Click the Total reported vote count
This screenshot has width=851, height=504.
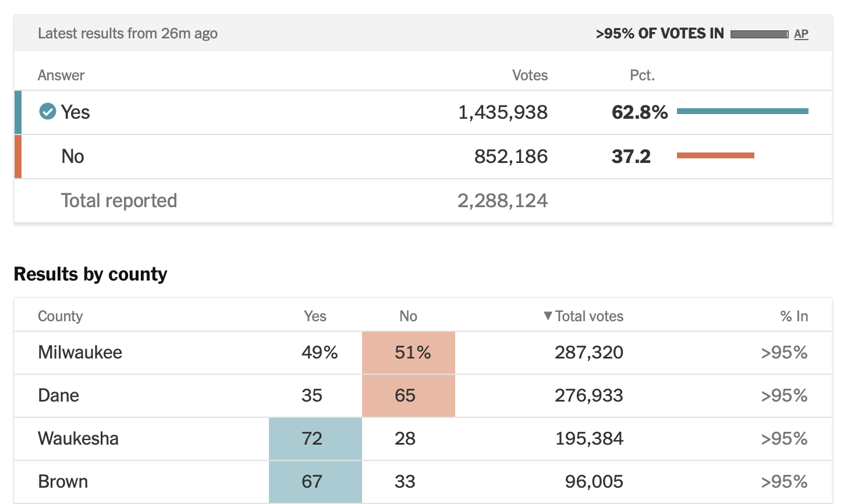click(502, 201)
